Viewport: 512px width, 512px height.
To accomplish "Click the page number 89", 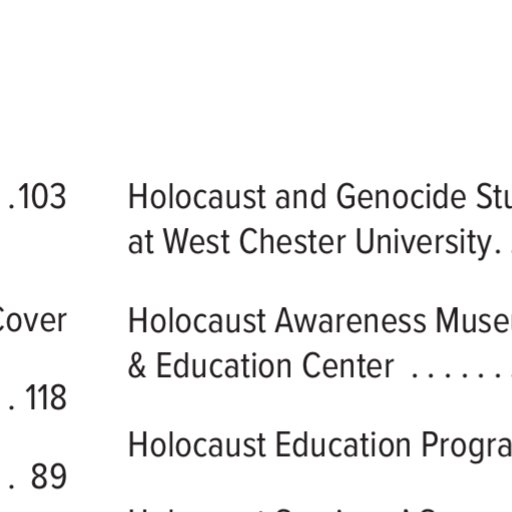I will [x=49, y=476].
